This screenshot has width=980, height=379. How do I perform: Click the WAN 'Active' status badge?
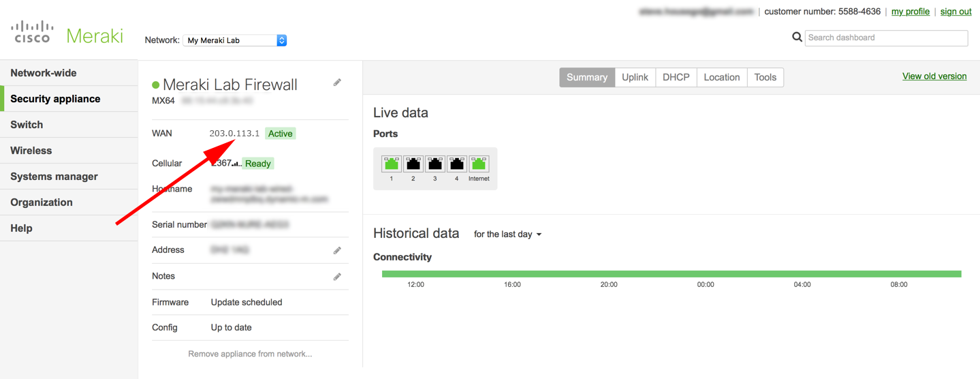(x=281, y=134)
